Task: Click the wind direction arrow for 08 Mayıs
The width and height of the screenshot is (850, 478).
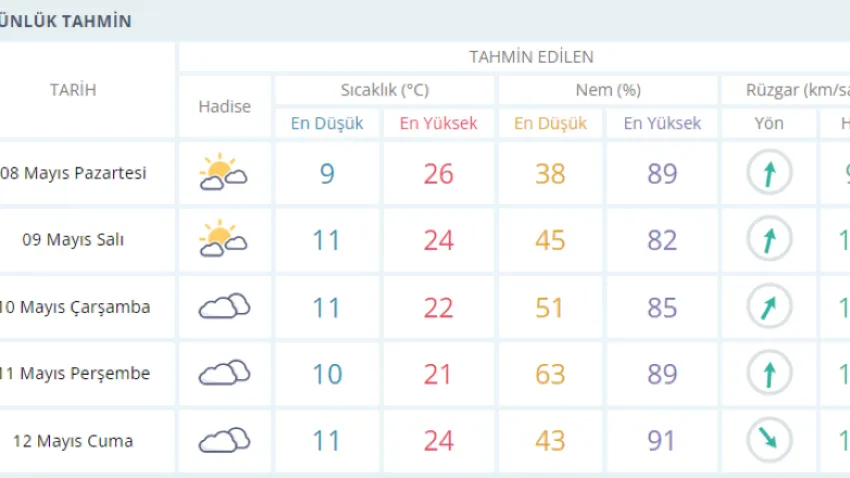Action: pyautogui.click(x=769, y=173)
